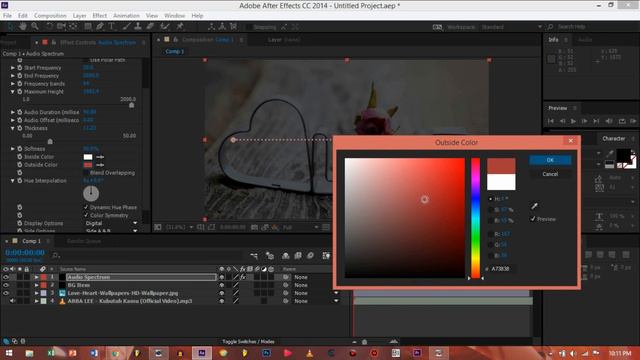Viewport: 640px width, 360px height.
Task: Open Windows Start button on taskbar
Action: [8, 353]
